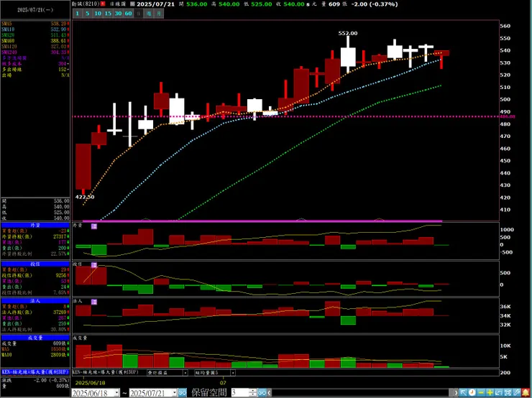Click the undo arrow icon in bottom toolbar
The height and width of the screenshot is (398, 532).
[x=499, y=393]
